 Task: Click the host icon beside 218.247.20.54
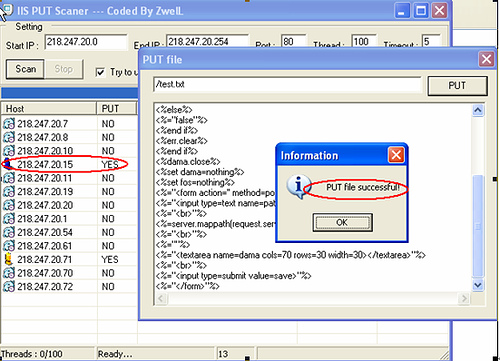coord(9,232)
